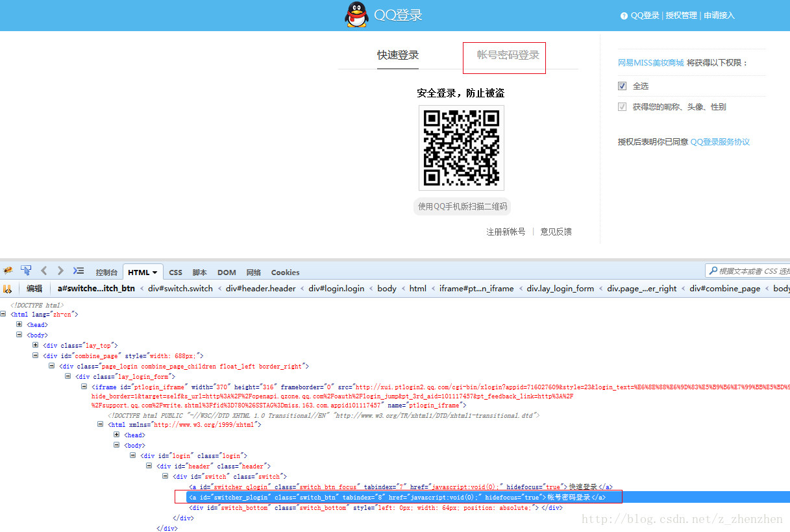This screenshot has width=790, height=532.
Task: Click the QR code image
Action: 462,148
